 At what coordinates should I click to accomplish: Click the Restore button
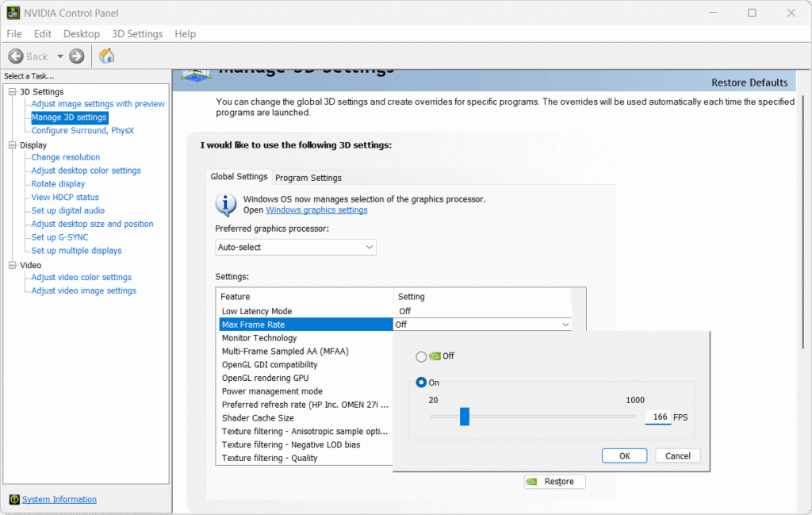point(554,482)
